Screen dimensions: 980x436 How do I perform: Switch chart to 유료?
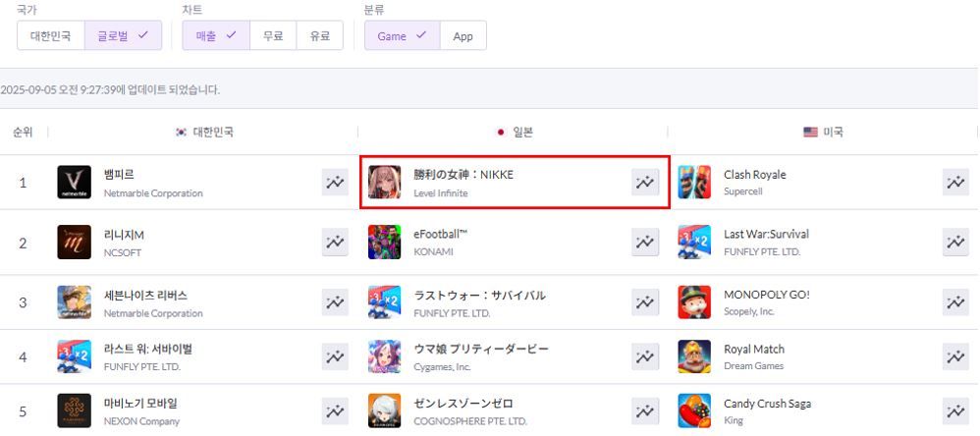click(319, 35)
